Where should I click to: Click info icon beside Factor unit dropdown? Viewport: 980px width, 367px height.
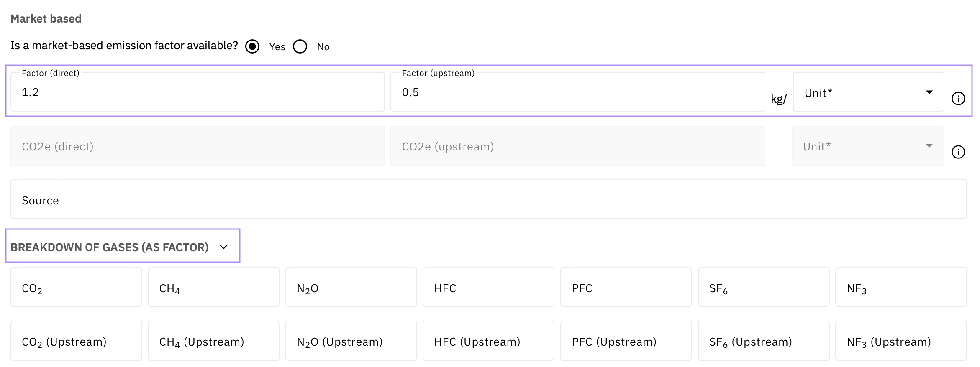tap(958, 99)
